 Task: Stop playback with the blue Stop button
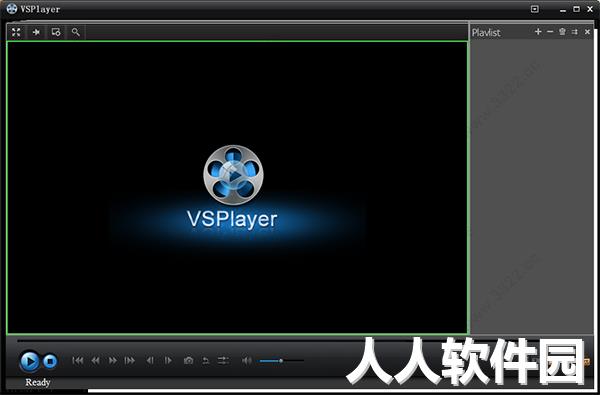coord(50,361)
